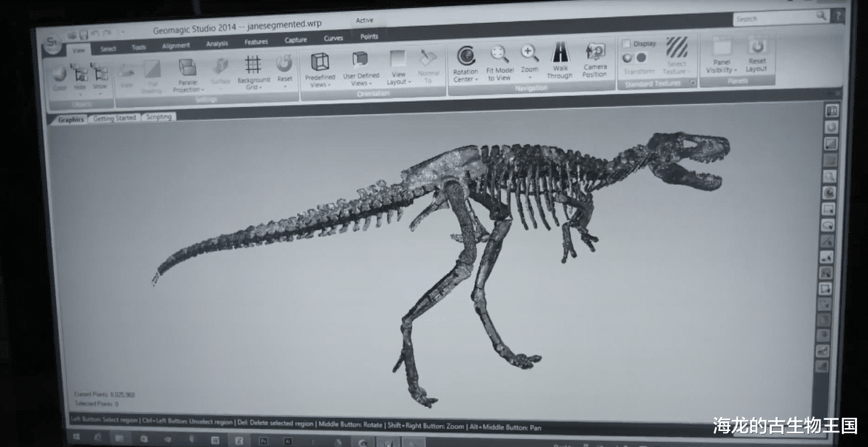This screenshot has width=868, height=447.
Task: Click the Parallel Projection icon
Action: 187,68
